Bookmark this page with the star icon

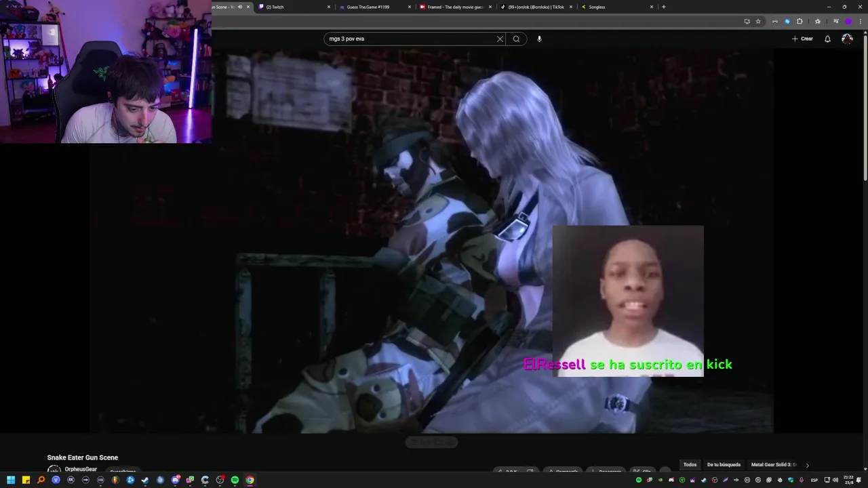[x=758, y=21]
